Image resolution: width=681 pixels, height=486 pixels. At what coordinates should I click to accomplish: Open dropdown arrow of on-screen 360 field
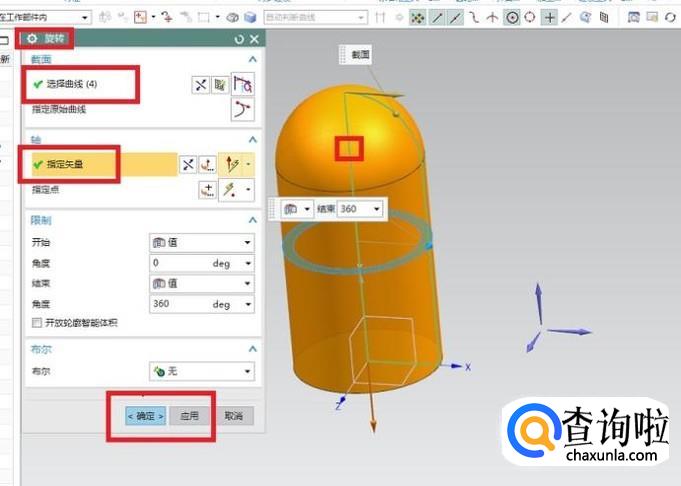(x=377, y=209)
